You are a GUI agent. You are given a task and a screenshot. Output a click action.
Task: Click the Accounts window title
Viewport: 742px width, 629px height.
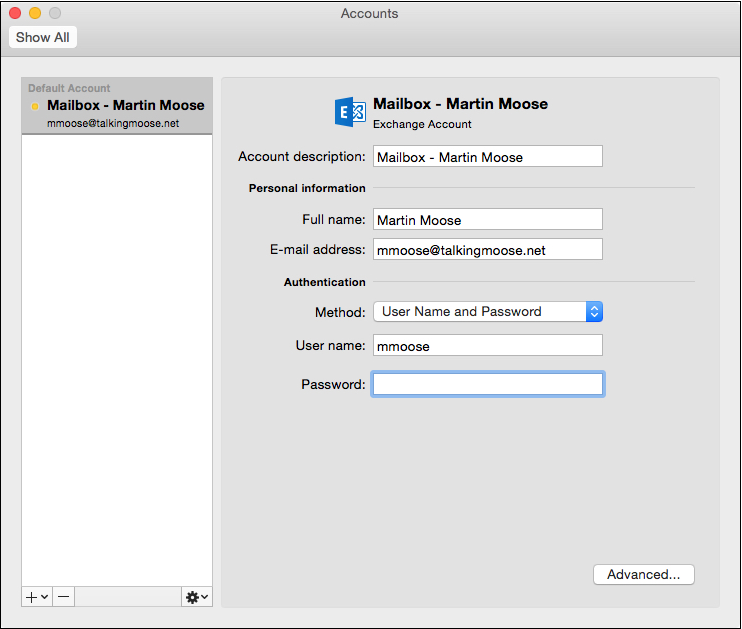370,13
